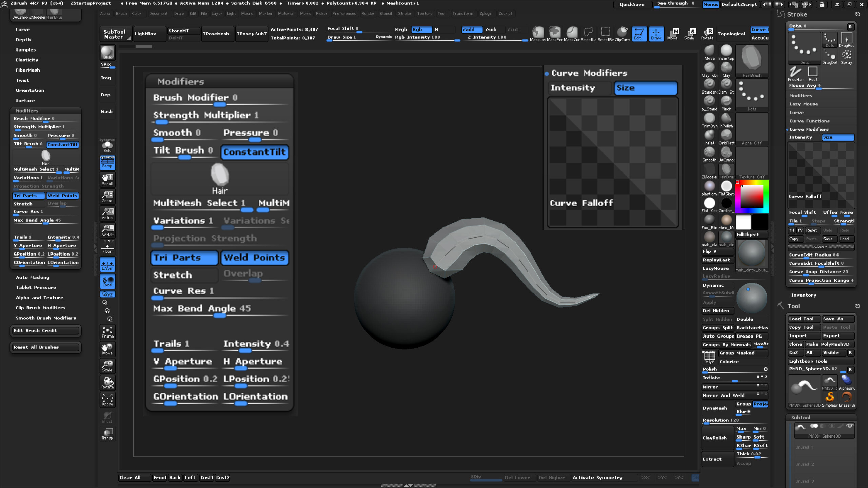The width and height of the screenshot is (868, 488).
Task: Click the Frame view icon
Action: click(107, 332)
